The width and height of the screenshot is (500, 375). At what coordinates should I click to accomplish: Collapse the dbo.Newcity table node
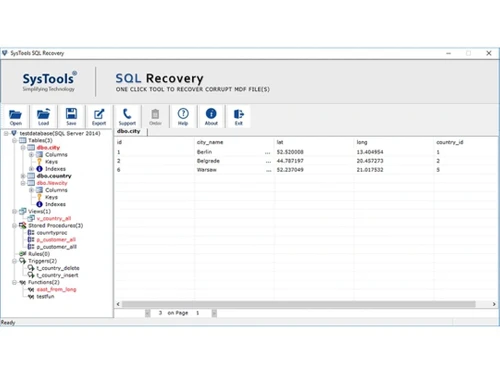tap(23, 183)
